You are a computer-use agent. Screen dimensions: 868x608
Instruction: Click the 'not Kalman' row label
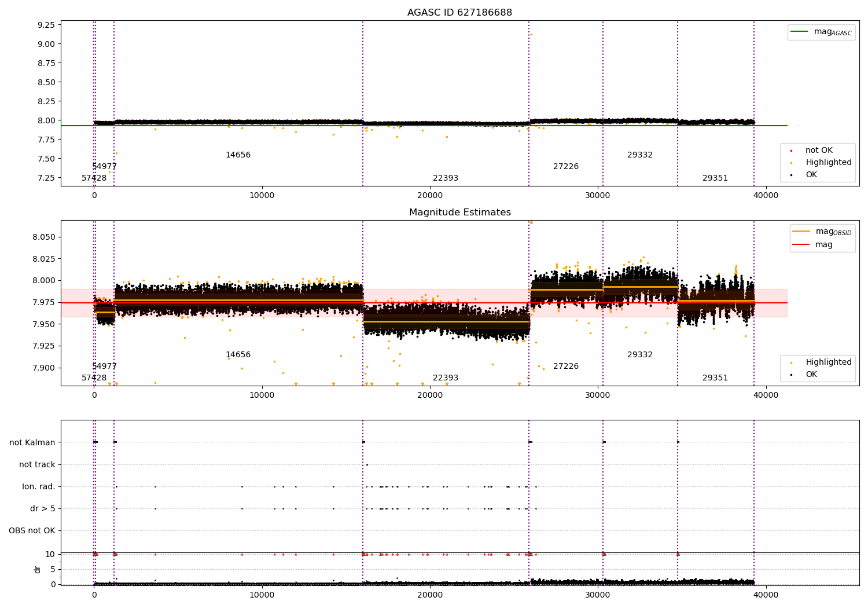pos(32,442)
